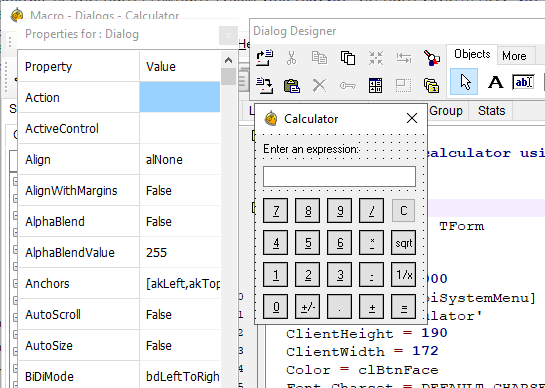Select the 'Enter an expression:' label
Screen dimensions: 545x388
pos(311,149)
